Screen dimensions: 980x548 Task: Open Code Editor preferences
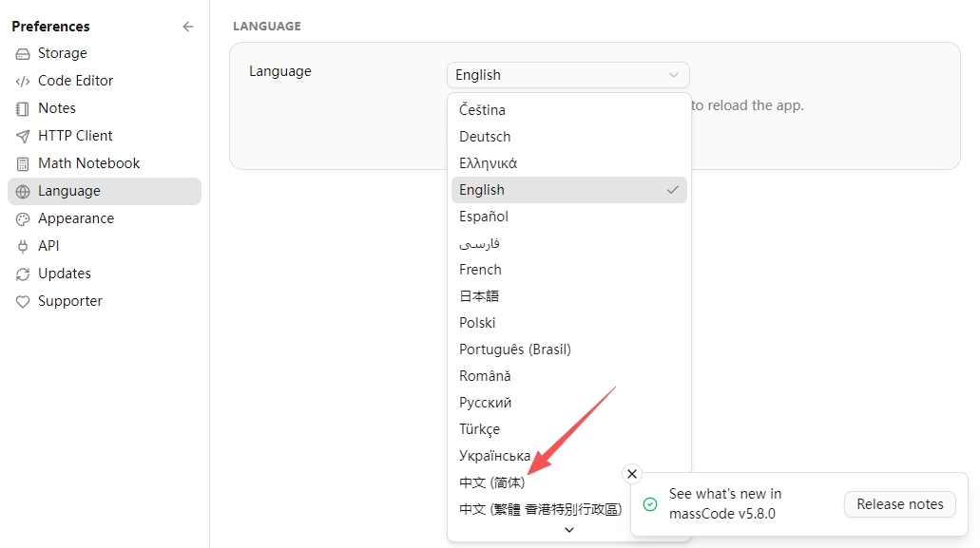point(105,81)
